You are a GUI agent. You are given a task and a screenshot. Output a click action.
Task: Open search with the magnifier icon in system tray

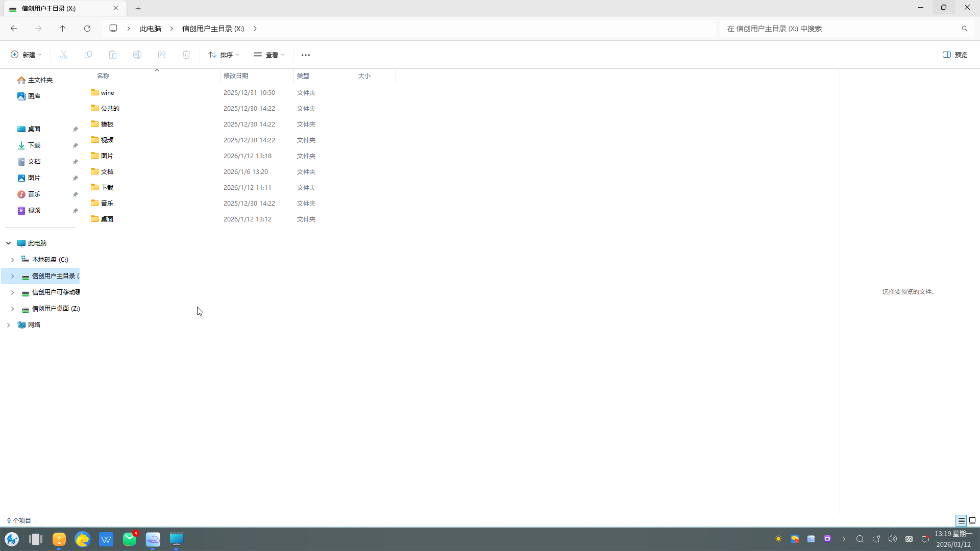pos(861,539)
